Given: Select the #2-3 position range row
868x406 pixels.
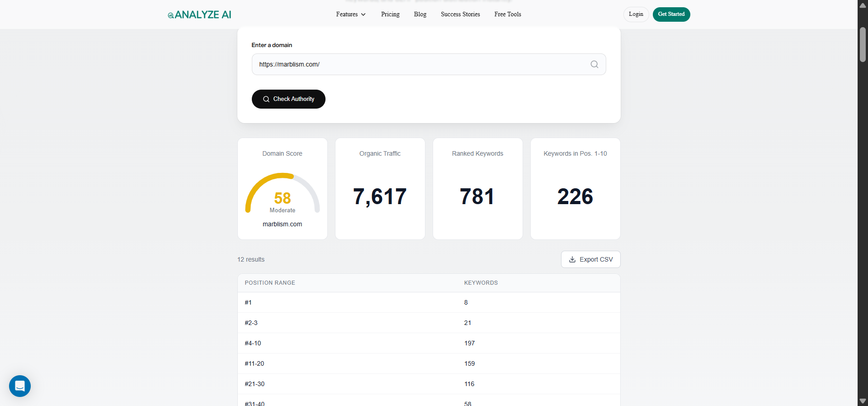Looking at the screenshot, I should pyautogui.click(x=429, y=323).
